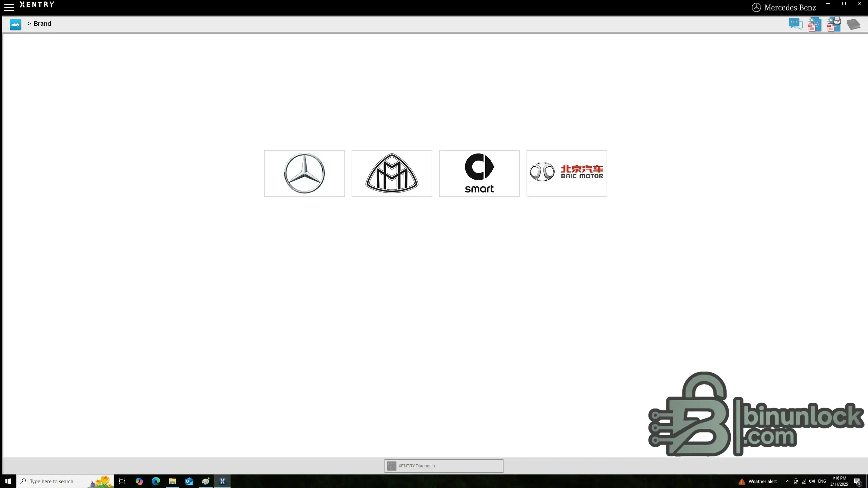Open the XENTRY hamburger menu

pos(9,7)
